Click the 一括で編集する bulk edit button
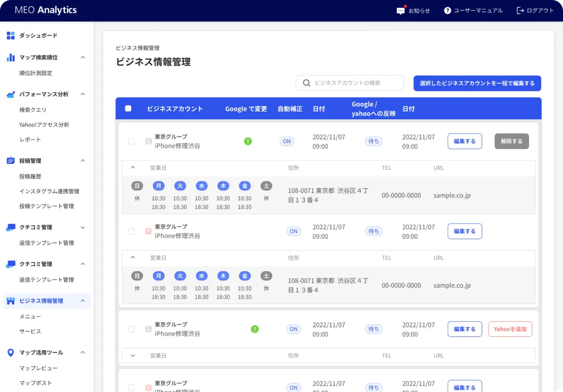The height and width of the screenshot is (392, 563). tap(477, 84)
